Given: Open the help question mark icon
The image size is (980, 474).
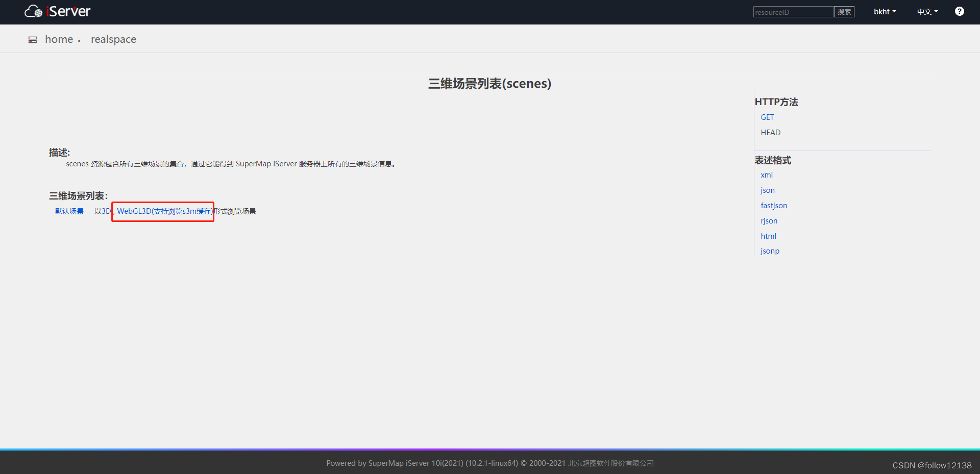Looking at the screenshot, I should pos(959,11).
